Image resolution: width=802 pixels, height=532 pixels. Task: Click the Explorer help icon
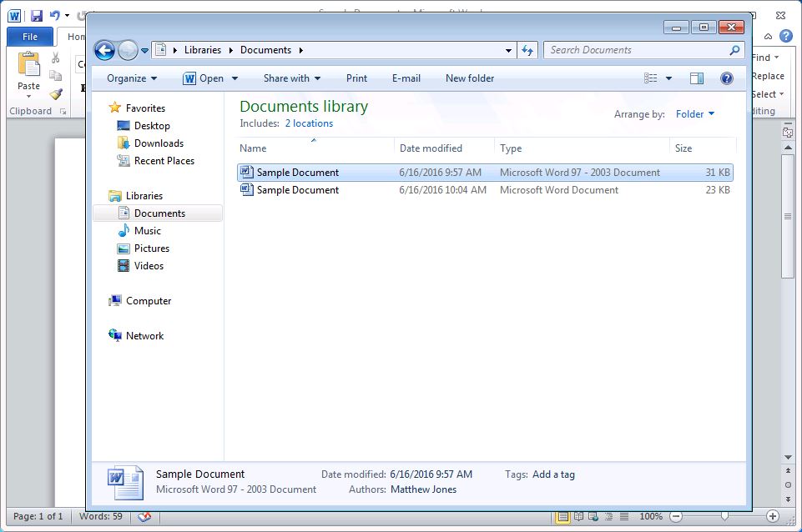click(x=726, y=78)
